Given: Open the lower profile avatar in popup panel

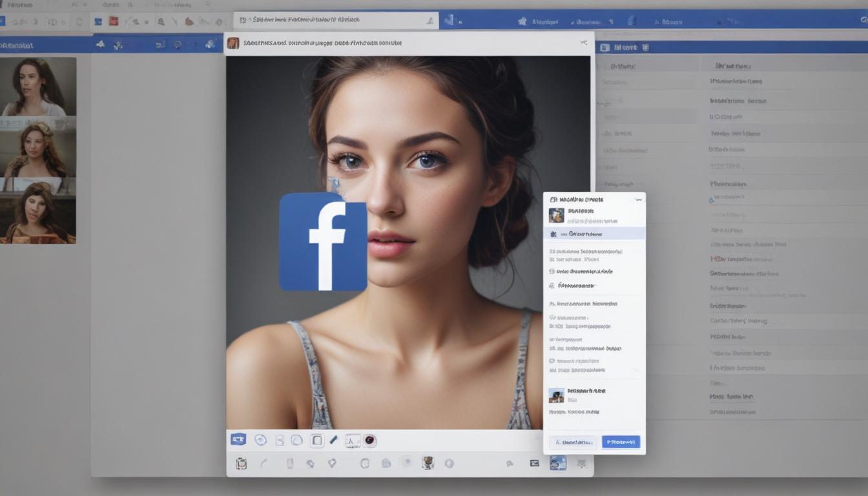Looking at the screenshot, I should pyautogui.click(x=556, y=395).
